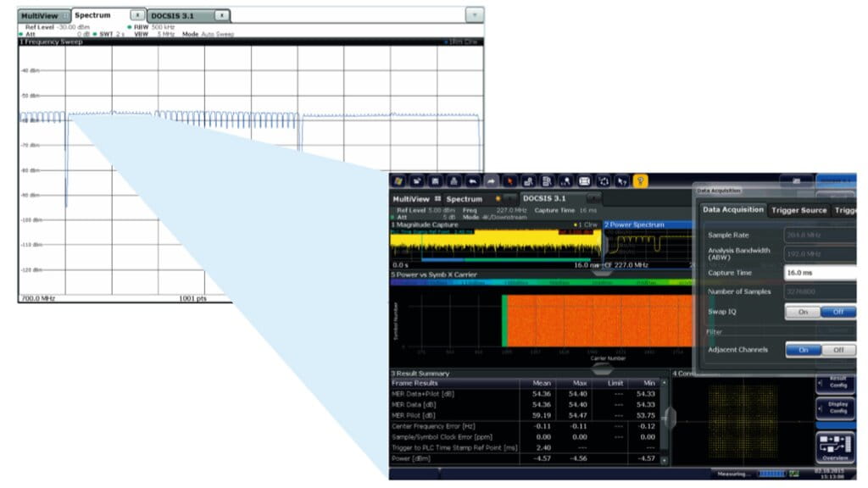
Task: Click the Redo arrow icon on the toolbar
Action: pyautogui.click(x=491, y=182)
